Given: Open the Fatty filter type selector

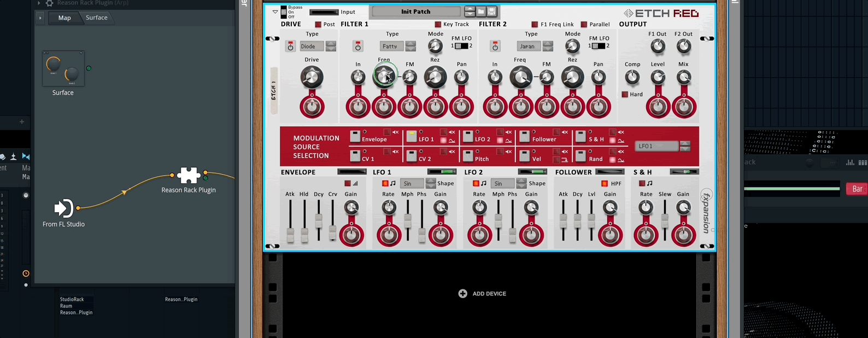Looking at the screenshot, I should pos(392,46).
